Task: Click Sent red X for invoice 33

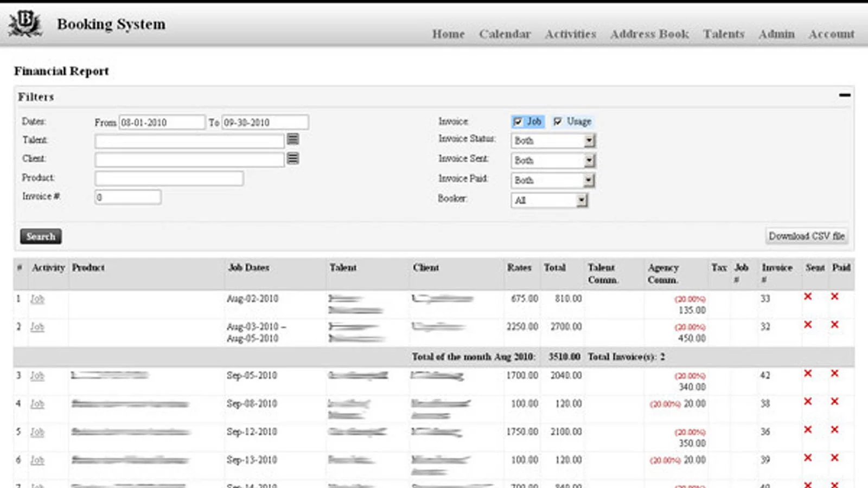Action: tap(808, 297)
